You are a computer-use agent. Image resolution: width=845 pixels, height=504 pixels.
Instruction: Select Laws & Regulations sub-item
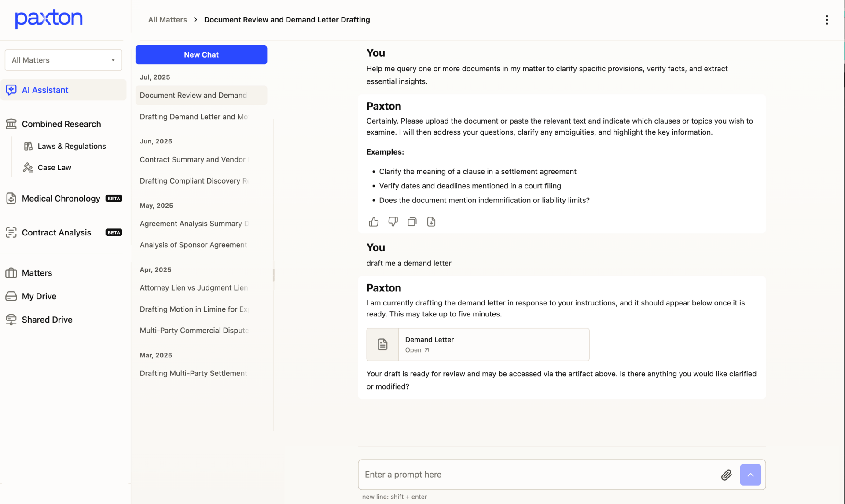pyautogui.click(x=72, y=146)
